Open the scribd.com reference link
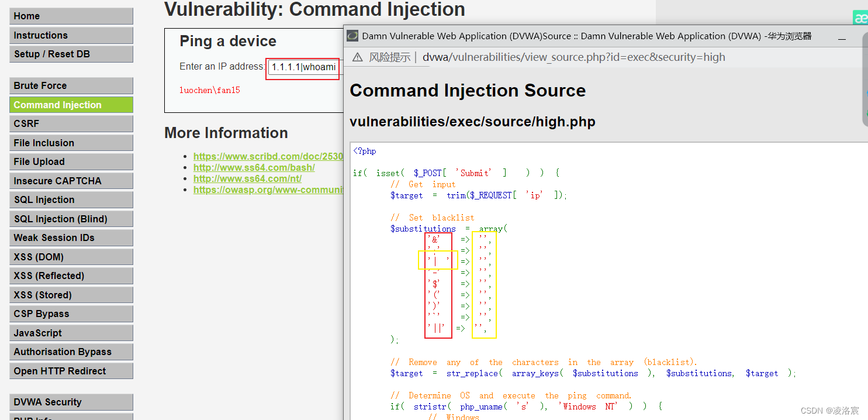Screen dimensions: 868x420 [268, 156]
